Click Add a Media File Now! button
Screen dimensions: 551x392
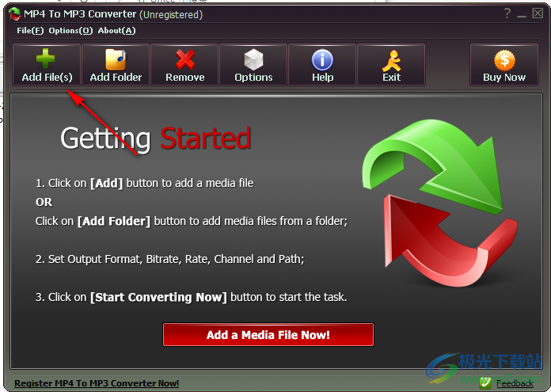pos(268,335)
